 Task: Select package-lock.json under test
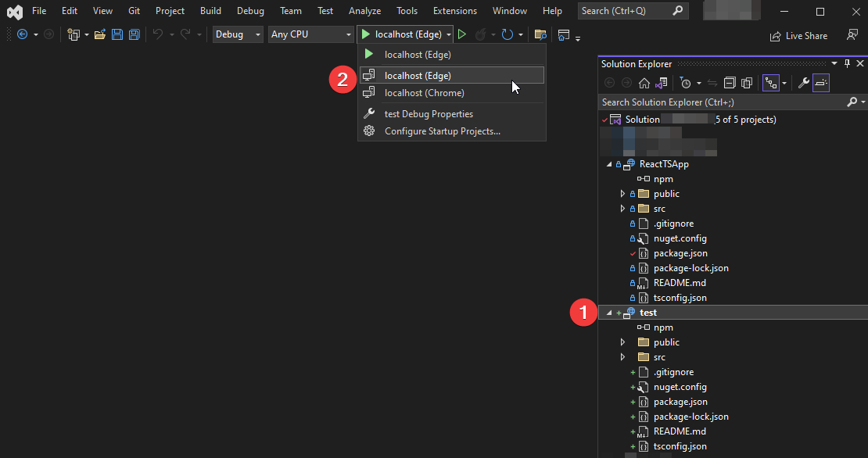(690, 417)
